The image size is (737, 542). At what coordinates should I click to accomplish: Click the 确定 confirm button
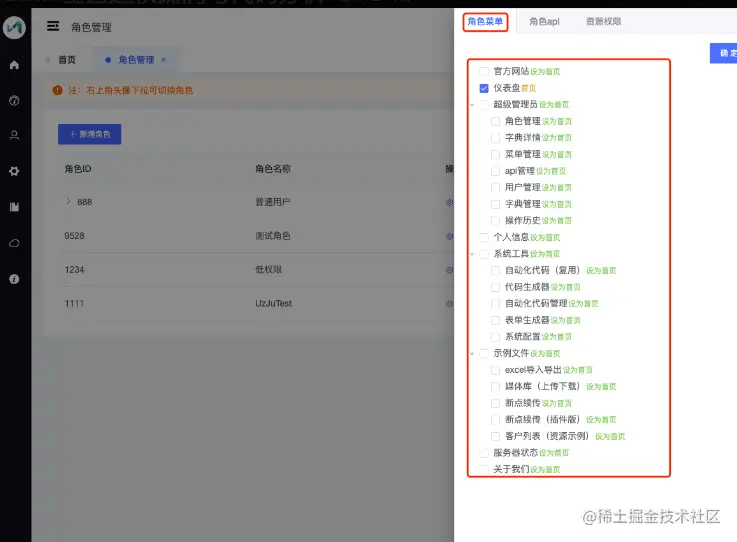tap(724, 53)
